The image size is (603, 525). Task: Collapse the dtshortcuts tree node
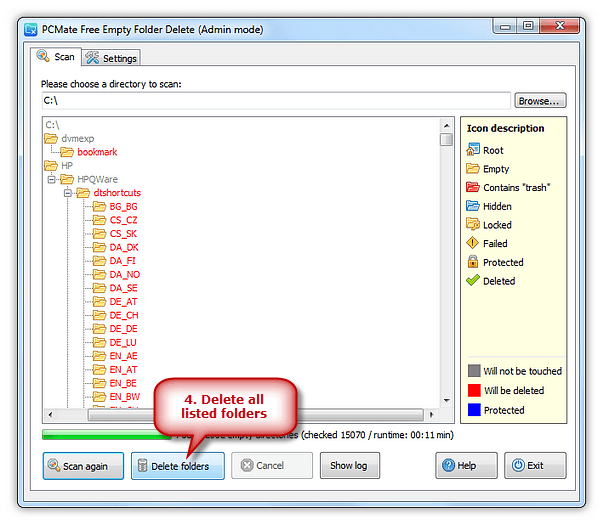(x=68, y=193)
